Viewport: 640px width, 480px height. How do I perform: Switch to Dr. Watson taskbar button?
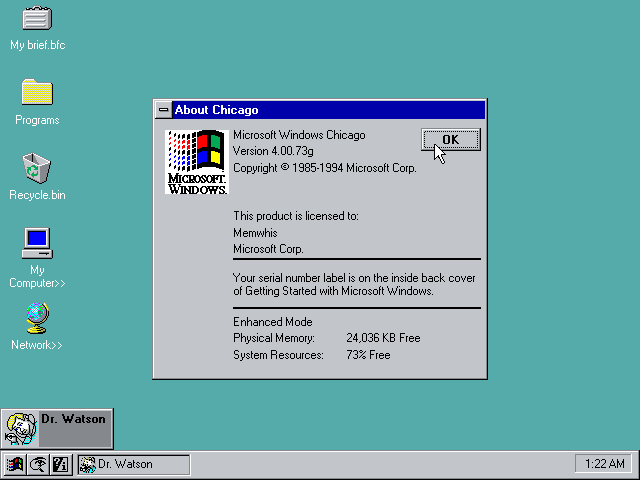point(133,464)
